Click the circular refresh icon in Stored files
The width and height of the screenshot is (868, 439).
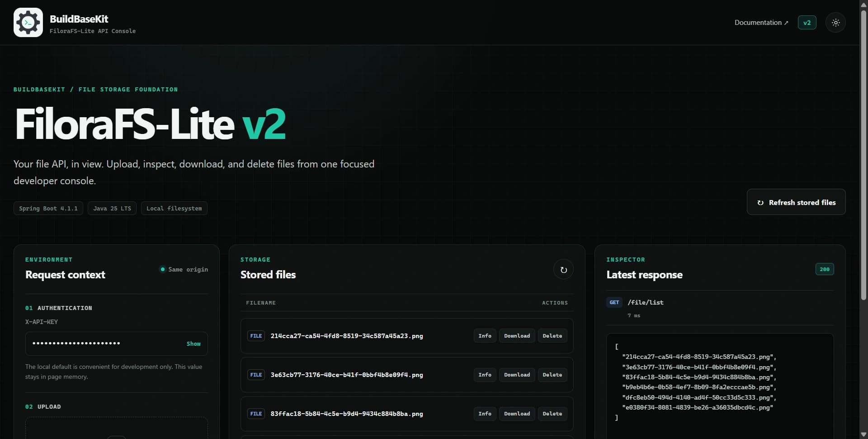point(563,270)
